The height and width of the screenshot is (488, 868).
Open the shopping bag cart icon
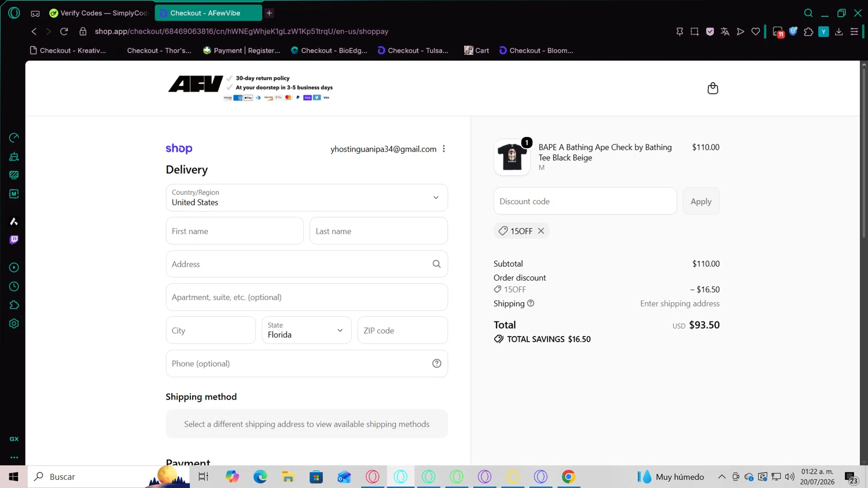(x=713, y=88)
